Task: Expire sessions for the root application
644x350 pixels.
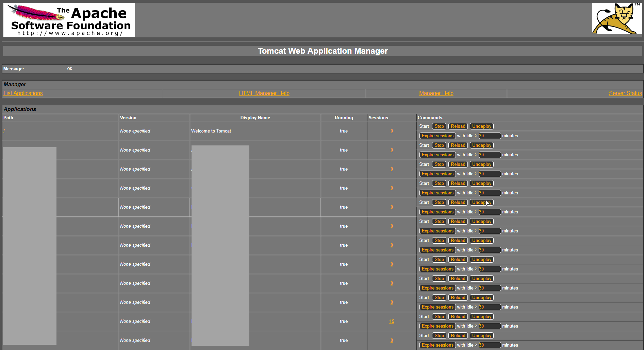Action: [x=437, y=136]
